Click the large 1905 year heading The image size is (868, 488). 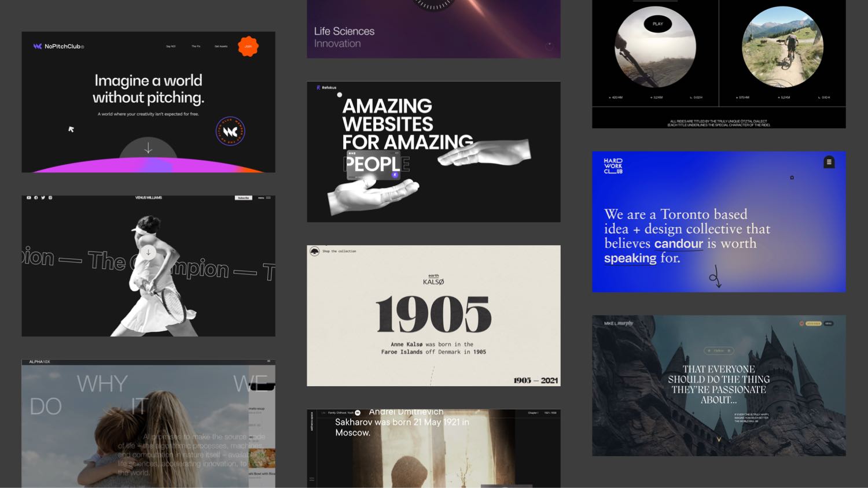coord(433,315)
